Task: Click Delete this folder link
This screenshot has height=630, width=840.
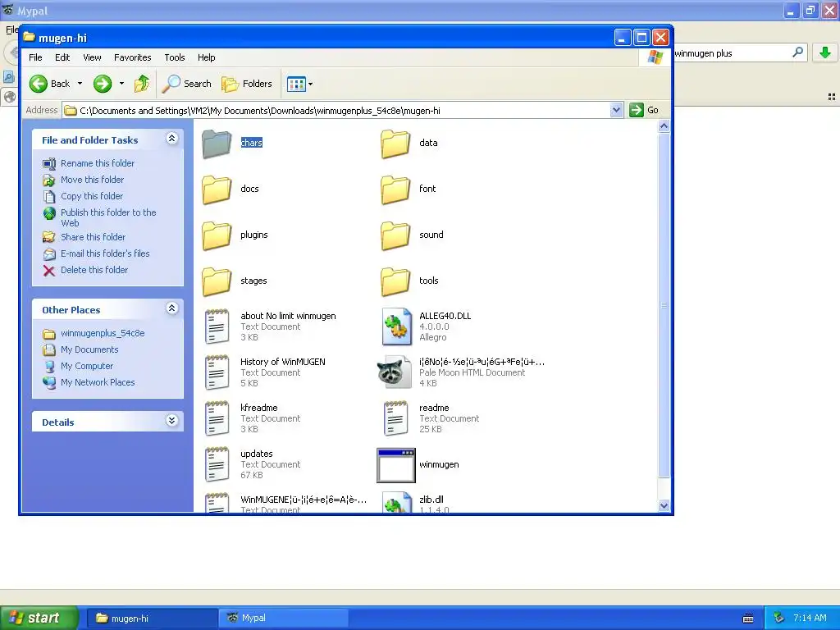Action: 94,270
